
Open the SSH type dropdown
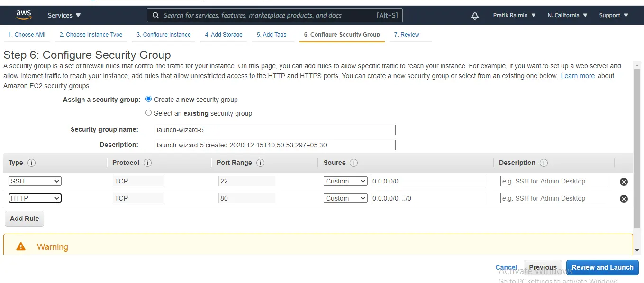click(35, 181)
